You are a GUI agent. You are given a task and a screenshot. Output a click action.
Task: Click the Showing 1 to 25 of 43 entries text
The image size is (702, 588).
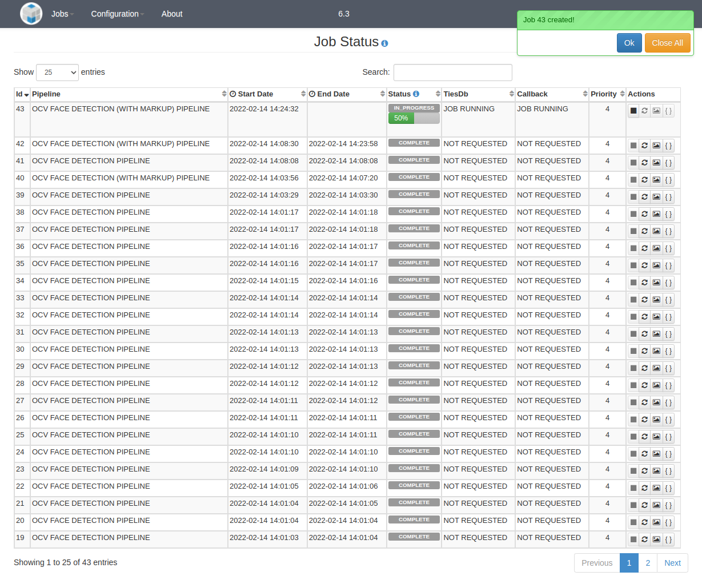[x=66, y=562]
